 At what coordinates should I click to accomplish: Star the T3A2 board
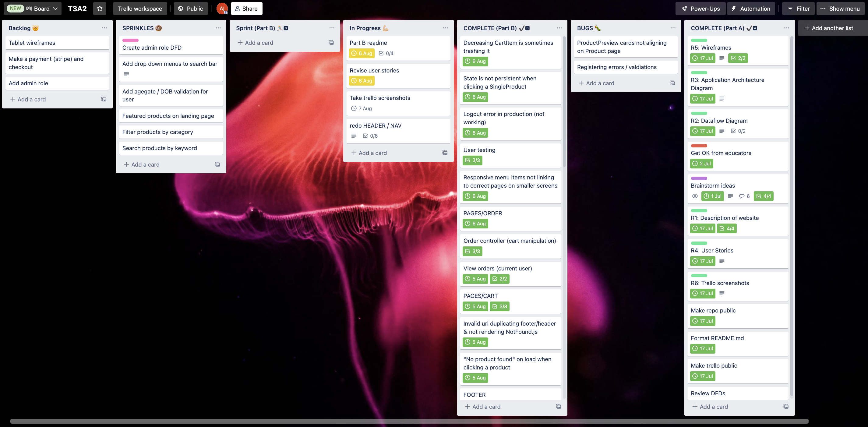pos(100,9)
